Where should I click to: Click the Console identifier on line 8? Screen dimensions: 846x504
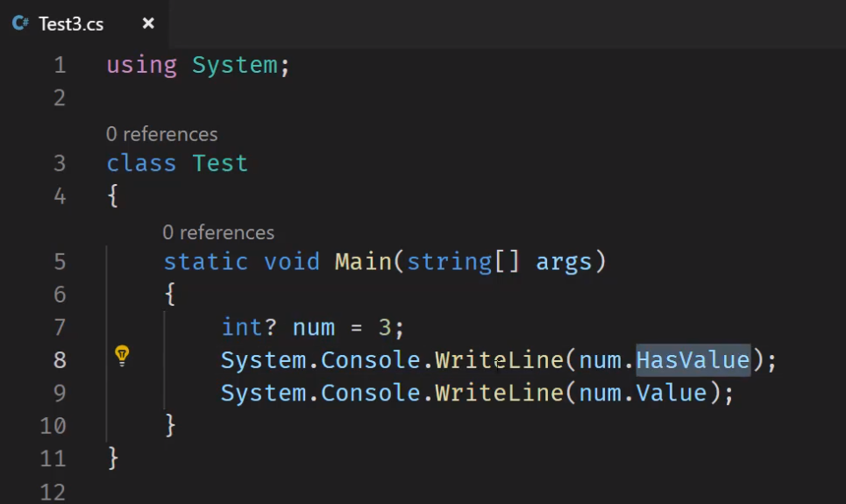click(x=371, y=360)
